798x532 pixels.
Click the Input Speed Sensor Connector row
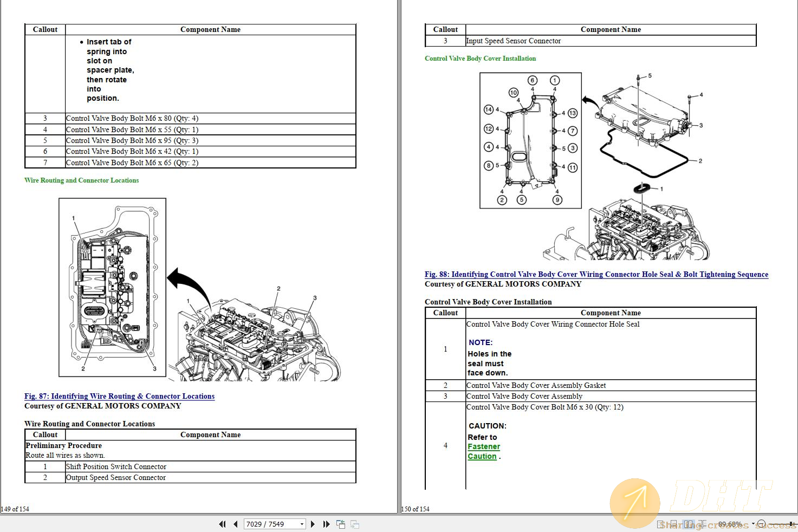point(591,41)
